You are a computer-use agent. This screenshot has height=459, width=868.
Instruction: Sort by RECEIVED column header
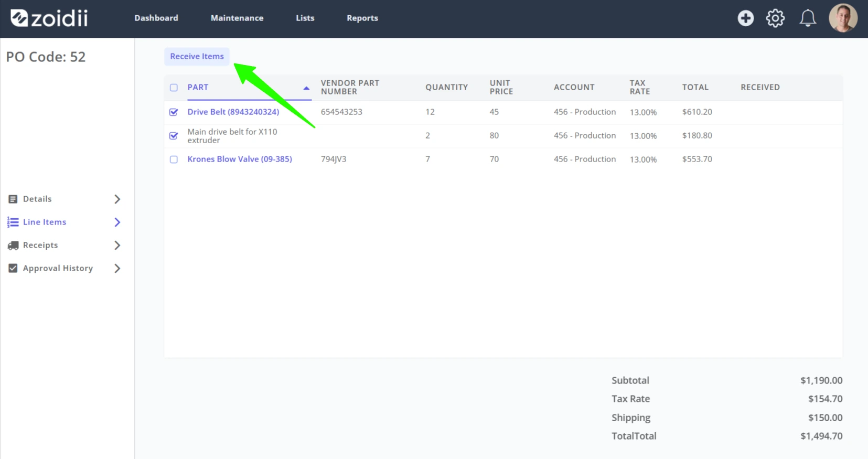click(760, 87)
